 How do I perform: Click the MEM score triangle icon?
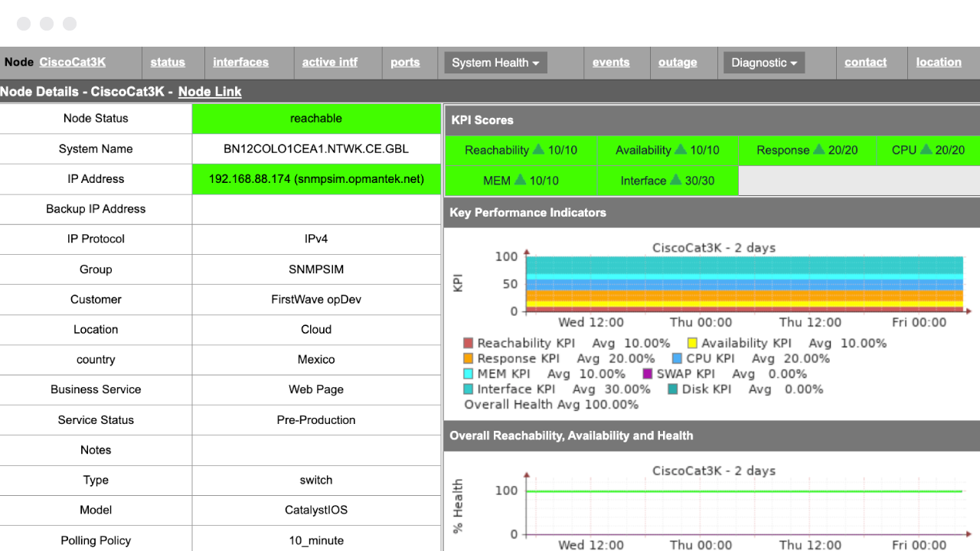pyautogui.click(x=521, y=180)
